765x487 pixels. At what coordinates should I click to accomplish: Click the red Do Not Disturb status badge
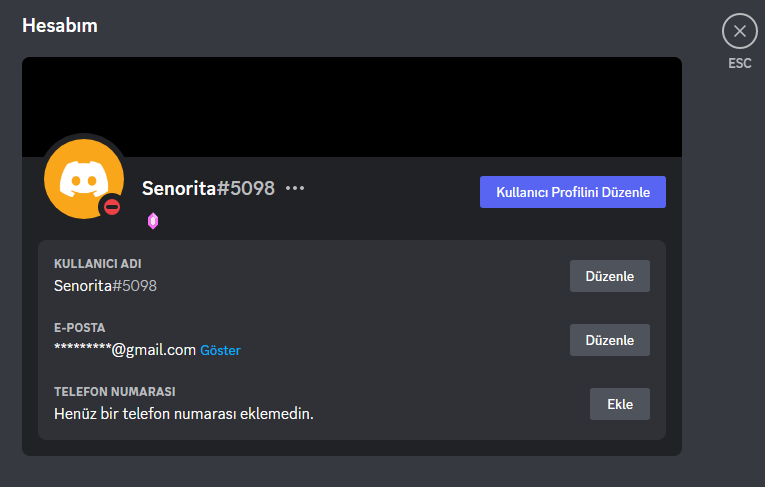pyautogui.click(x=113, y=207)
